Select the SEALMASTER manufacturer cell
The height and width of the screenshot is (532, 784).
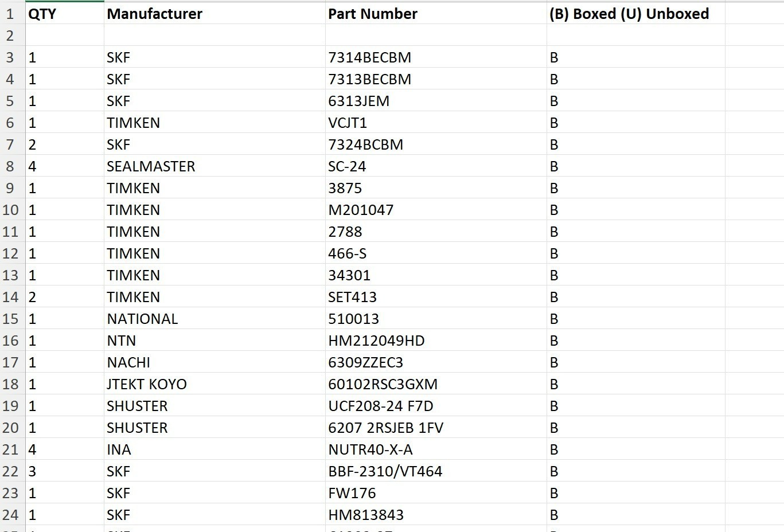(x=214, y=166)
